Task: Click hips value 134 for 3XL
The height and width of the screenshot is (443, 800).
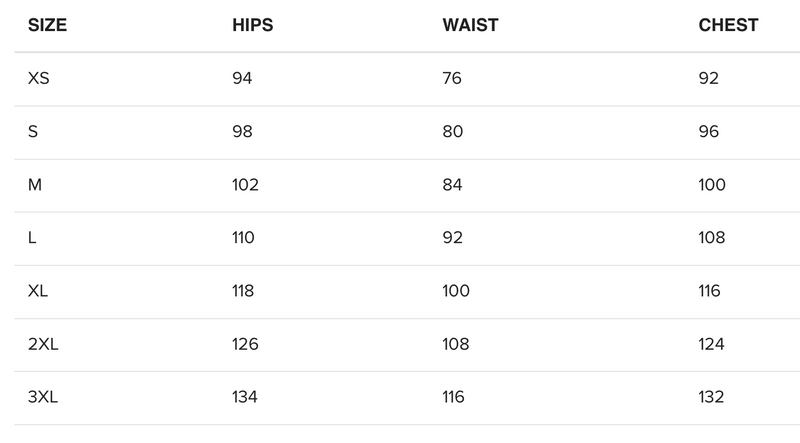Action: click(x=245, y=397)
